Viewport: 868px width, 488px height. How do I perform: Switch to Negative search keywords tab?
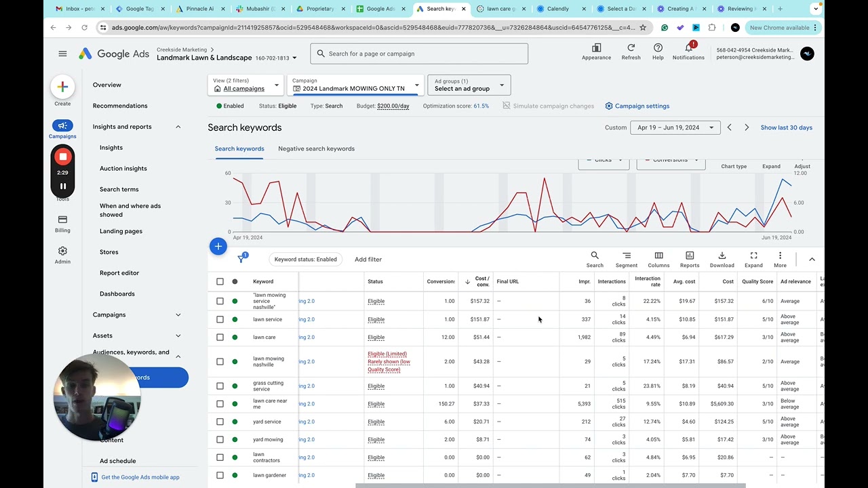(316, 148)
